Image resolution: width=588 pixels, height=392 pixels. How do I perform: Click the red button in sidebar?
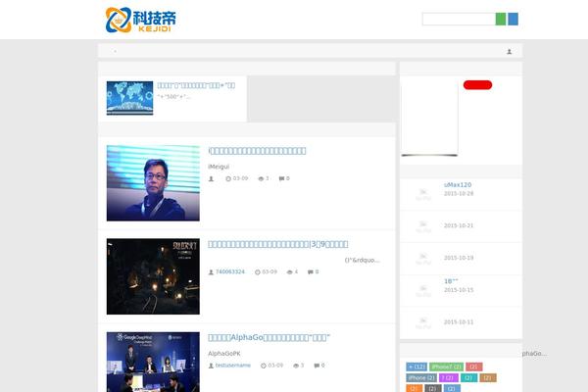point(477,85)
